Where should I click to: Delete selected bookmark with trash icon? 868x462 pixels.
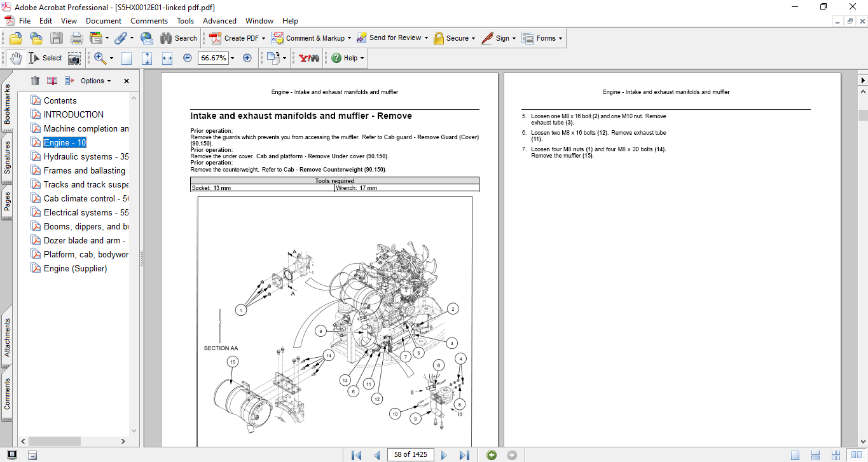point(35,81)
